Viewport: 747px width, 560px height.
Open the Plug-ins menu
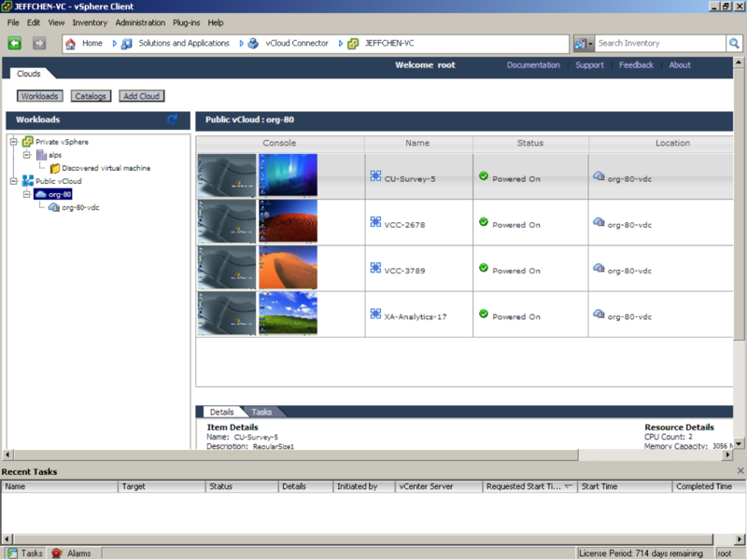186,22
